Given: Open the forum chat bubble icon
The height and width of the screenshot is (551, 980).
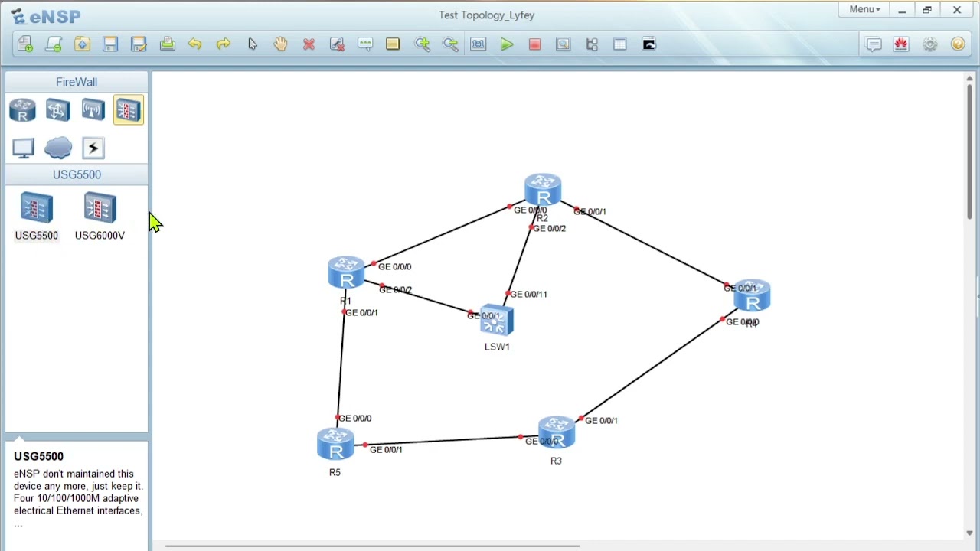Looking at the screenshot, I should point(874,44).
